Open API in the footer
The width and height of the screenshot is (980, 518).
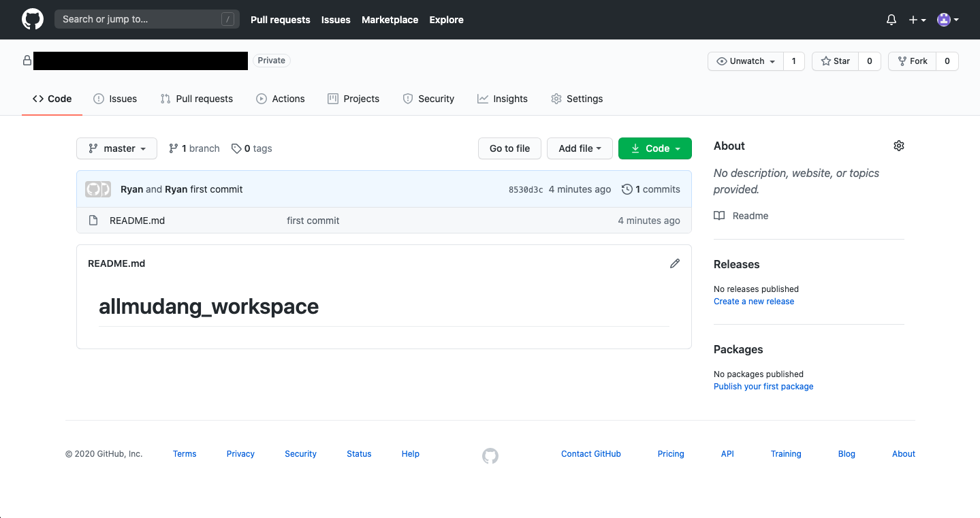tap(727, 454)
